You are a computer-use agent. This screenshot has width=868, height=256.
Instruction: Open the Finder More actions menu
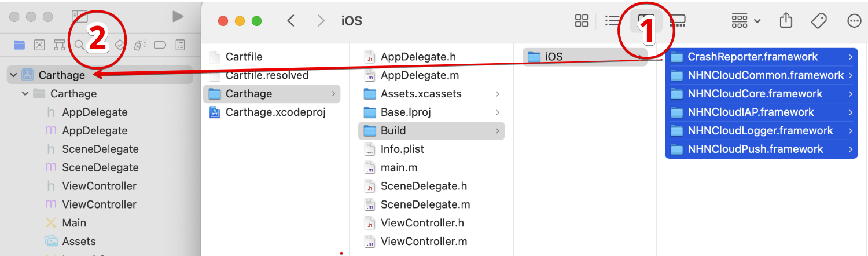tap(854, 21)
